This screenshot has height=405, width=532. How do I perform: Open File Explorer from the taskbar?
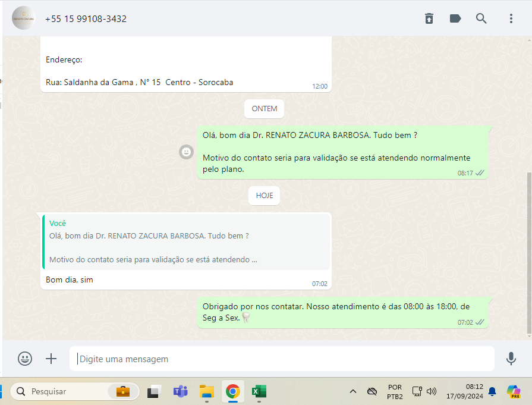(x=206, y=391)
